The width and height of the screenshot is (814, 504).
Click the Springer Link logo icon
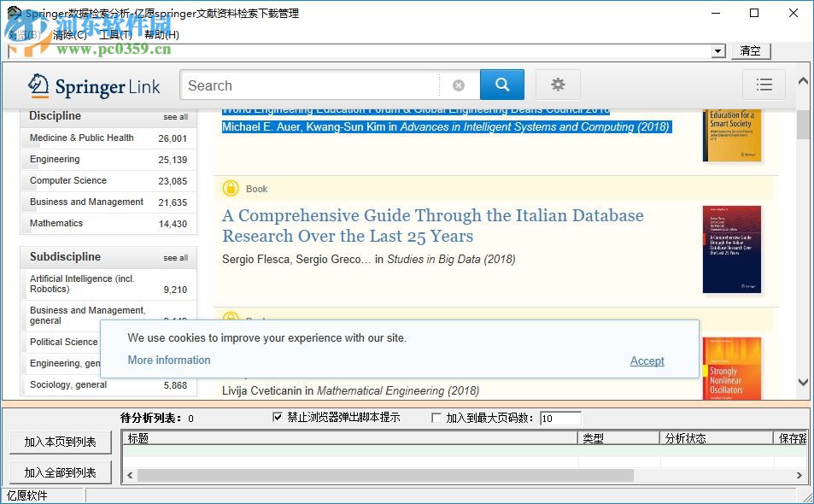pos(39,86)
